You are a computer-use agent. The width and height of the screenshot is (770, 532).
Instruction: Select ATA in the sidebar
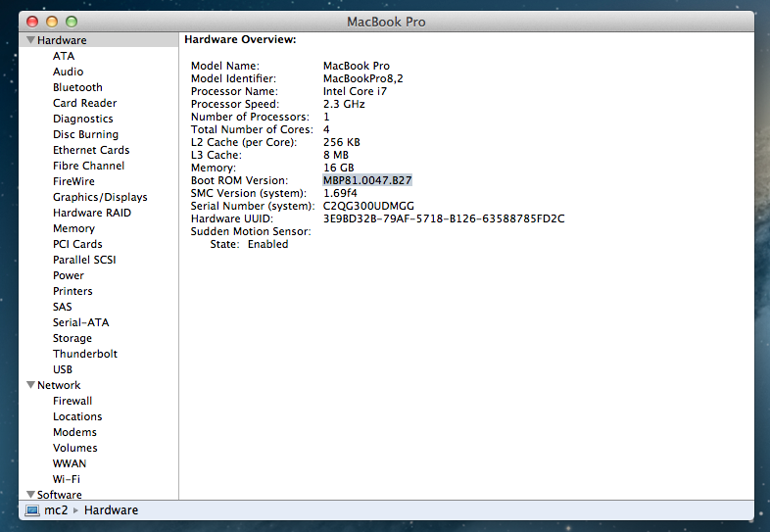pyautogui.click(x=64, y=56)
